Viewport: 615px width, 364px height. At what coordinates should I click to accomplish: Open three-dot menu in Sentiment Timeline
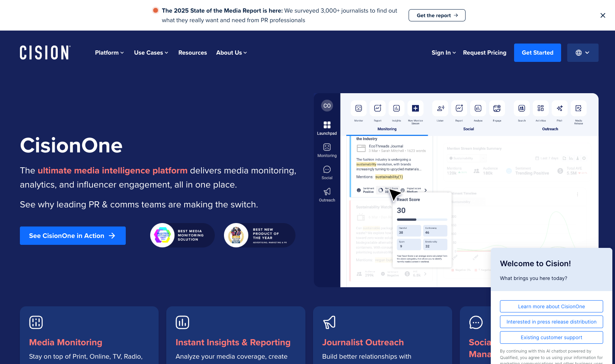(x=577, y=194)
